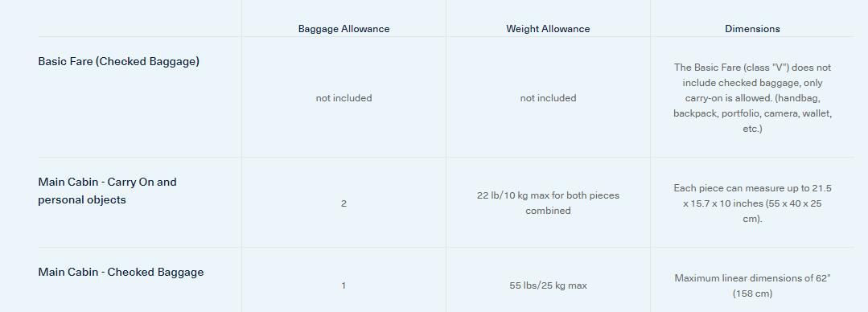Screen dimensions: 868x312
Task: Click the 'etc.)' text ending Basic Fare description
Action: coord(752,129)
